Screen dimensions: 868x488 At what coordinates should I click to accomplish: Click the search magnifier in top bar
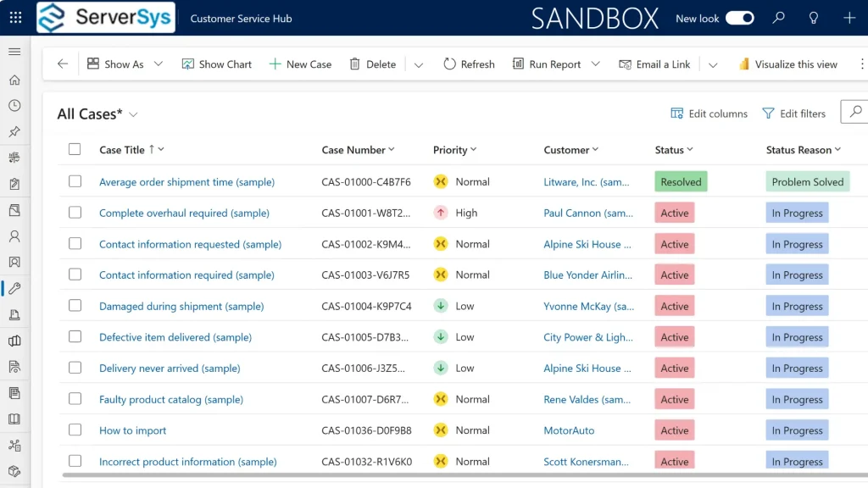[778, 18]
